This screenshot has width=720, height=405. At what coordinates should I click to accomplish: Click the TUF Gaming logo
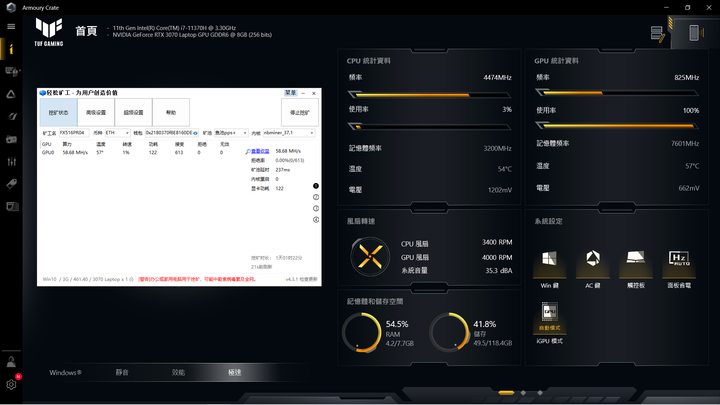[49, 32]
